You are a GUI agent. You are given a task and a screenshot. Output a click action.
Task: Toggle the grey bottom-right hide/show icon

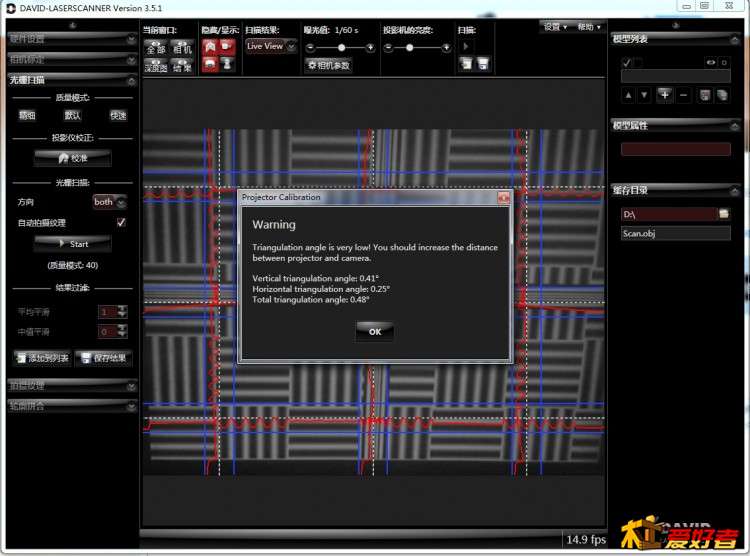227,63
